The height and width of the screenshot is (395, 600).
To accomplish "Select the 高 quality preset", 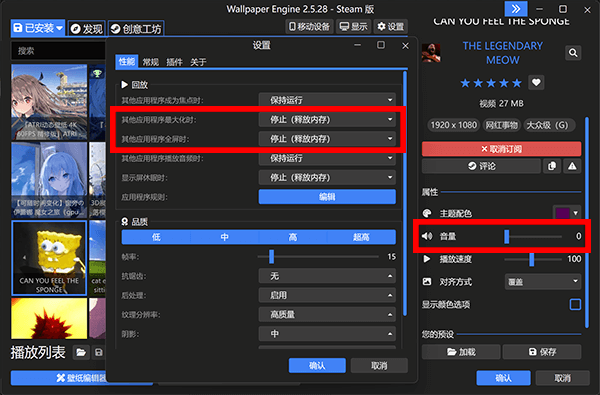I will [x=293, y=237].
